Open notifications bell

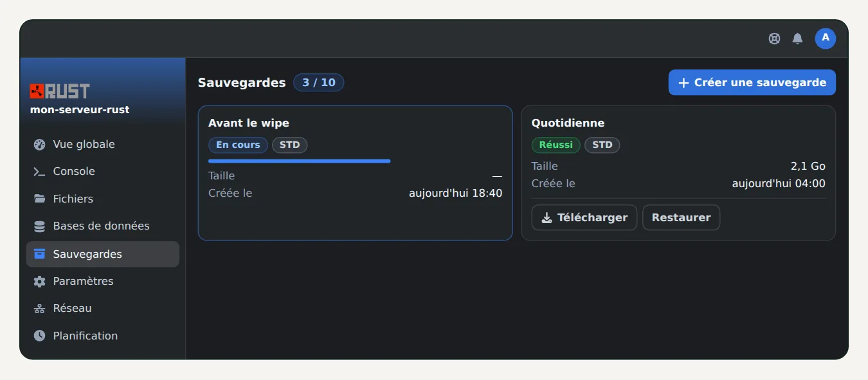[797, 39]
